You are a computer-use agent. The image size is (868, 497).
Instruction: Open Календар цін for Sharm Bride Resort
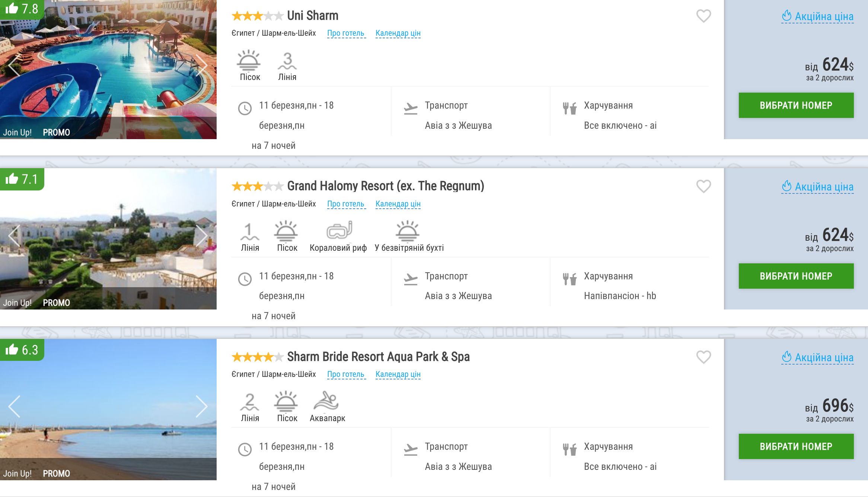point(398,374)
